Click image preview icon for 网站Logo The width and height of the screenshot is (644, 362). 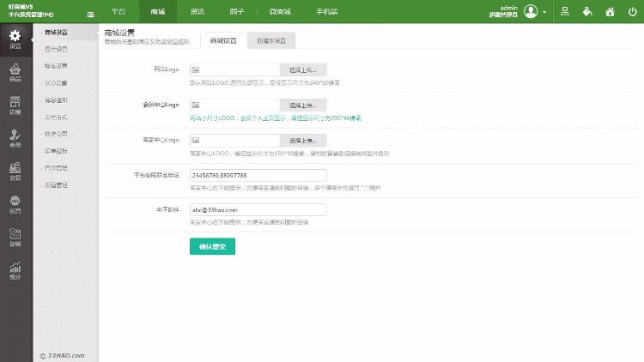pyautogui.click(x=196, y=69)
